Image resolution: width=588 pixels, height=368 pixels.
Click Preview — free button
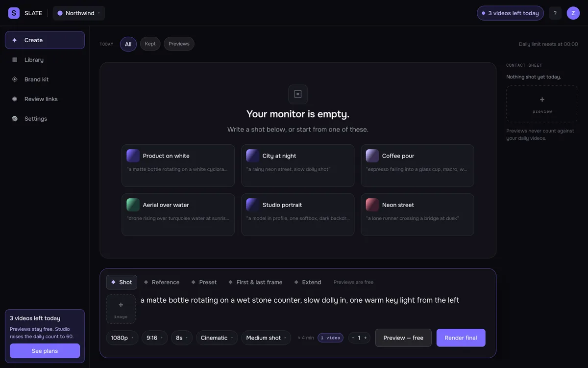[403, 338]
